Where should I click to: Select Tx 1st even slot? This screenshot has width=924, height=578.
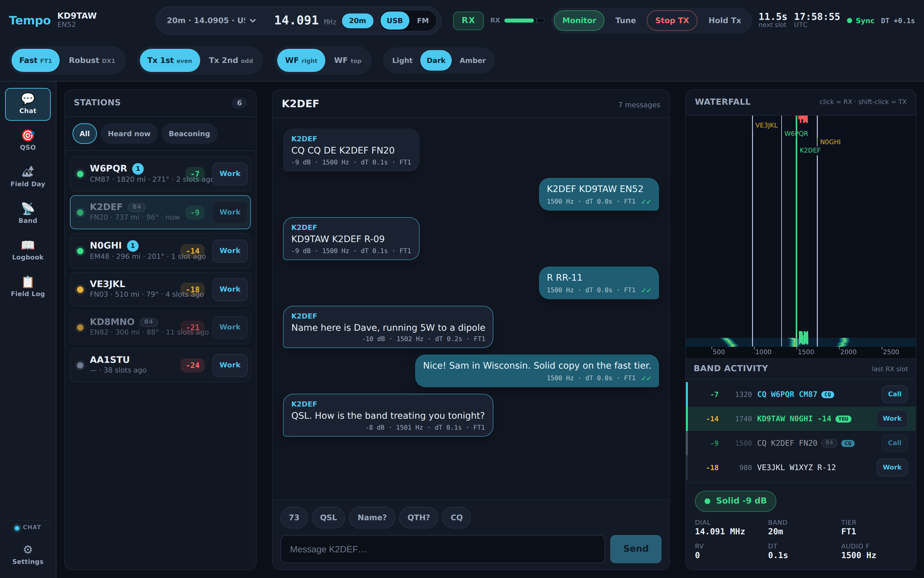click(170, 60)
